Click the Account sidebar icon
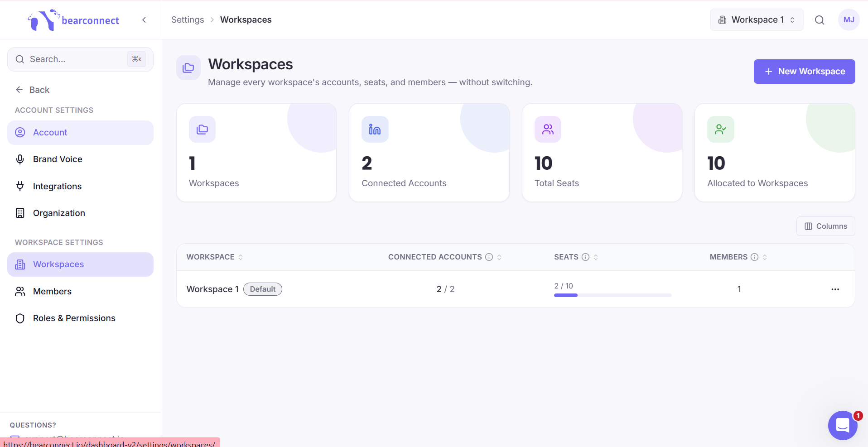The image size is (868, 447). tap(20, 133)
